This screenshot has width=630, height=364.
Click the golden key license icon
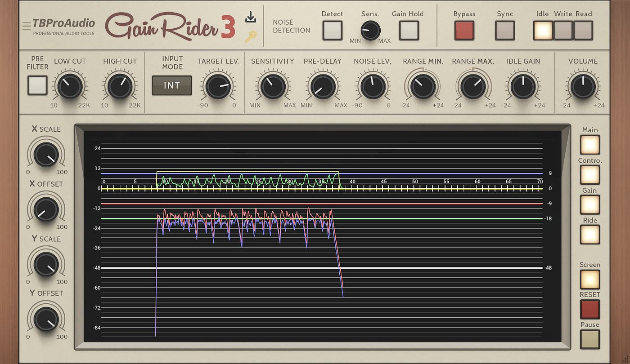[250, 37]
